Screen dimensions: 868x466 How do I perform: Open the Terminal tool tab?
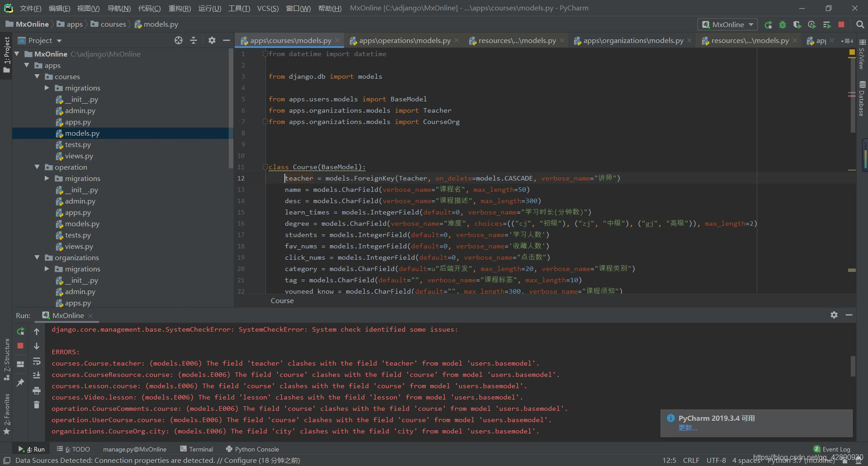[x=197, y=449]
